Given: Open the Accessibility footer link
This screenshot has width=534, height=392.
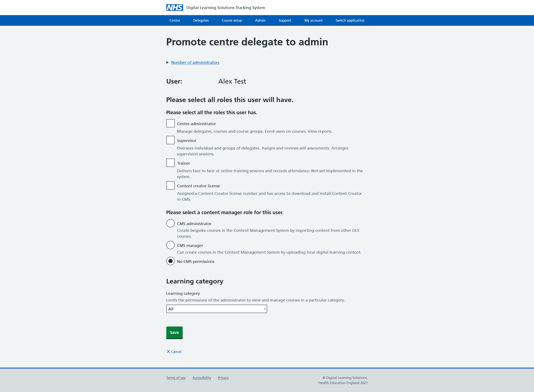Looking at the screenshot, I should (202, 378).
